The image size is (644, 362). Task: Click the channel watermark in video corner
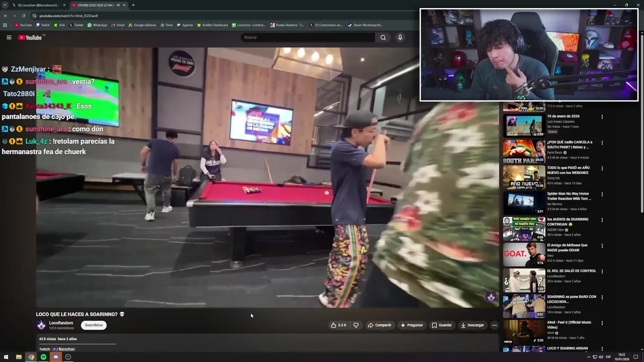pyautogui.click(x=491, y=297)
